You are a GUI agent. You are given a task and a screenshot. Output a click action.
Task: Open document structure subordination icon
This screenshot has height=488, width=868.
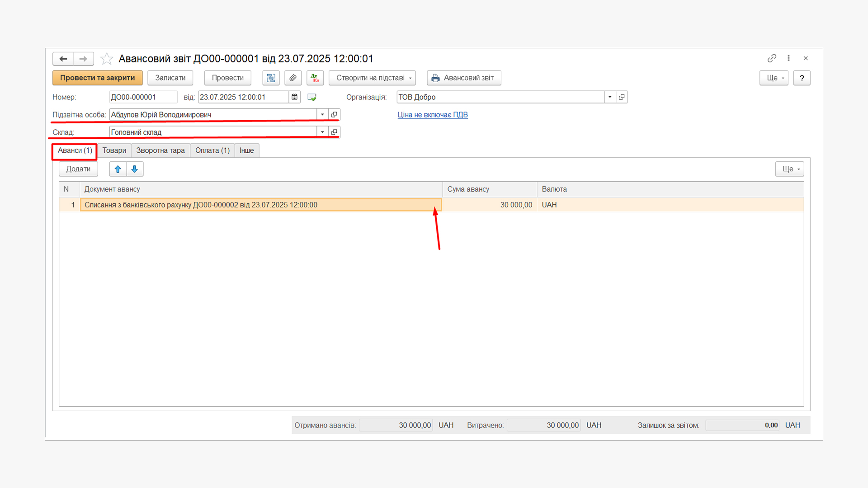click(271, 78)
